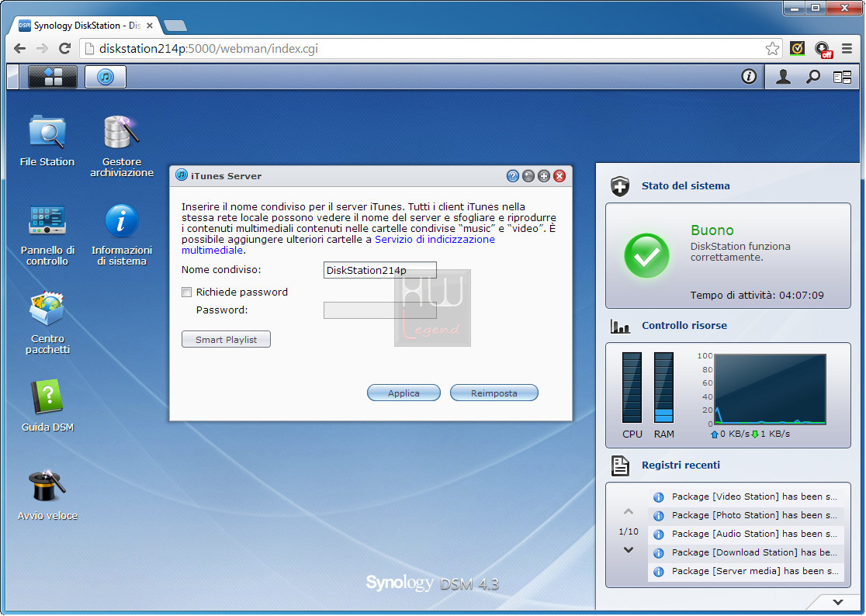Viewport: 866px width, 616px height.
Task: Open the Stato del sistema widget title
Action: coord(685,186)
